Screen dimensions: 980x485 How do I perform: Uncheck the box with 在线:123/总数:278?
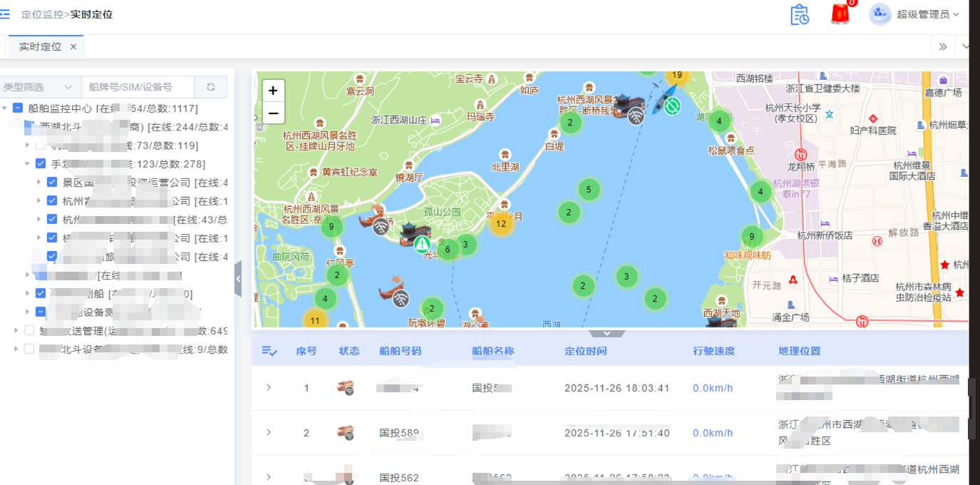pos(41,163)
